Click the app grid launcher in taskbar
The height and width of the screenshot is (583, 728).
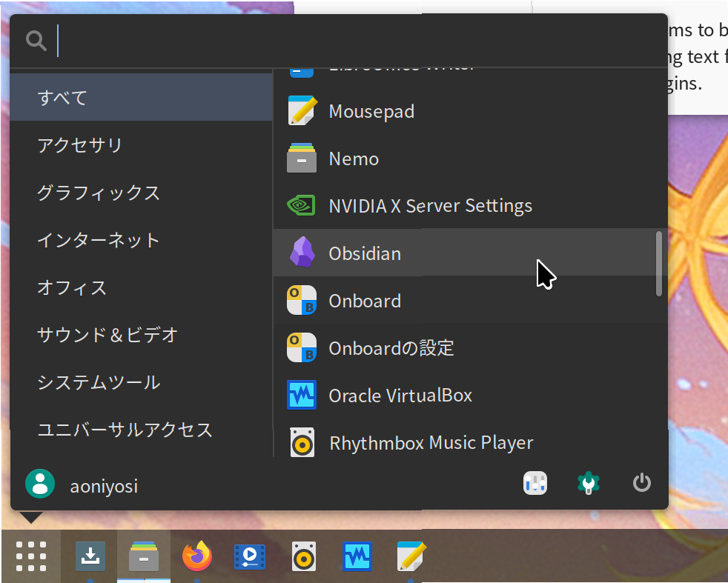point(31,556)
